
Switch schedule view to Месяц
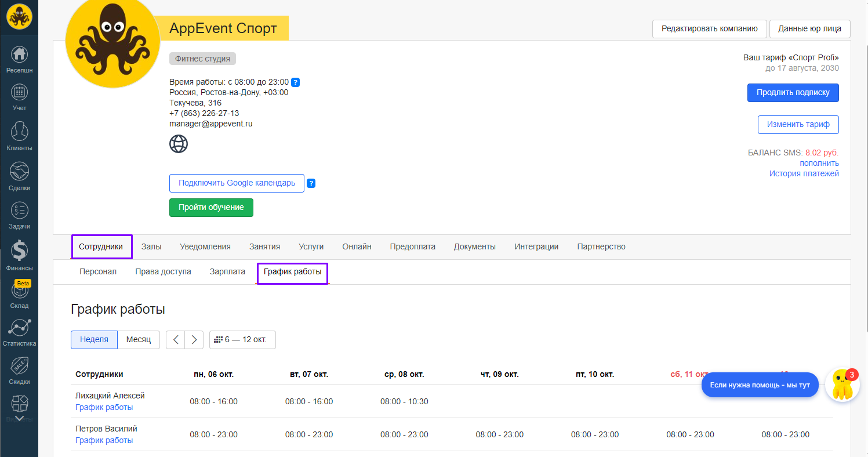[x=139, y=340]
